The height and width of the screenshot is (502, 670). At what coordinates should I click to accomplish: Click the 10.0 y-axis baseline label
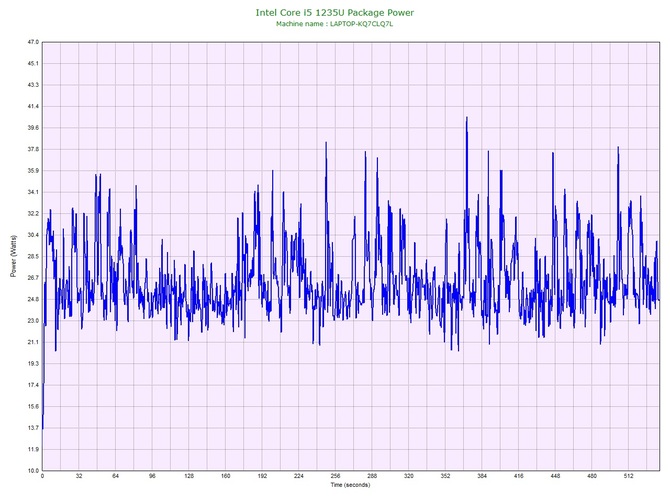click(33, 470)
